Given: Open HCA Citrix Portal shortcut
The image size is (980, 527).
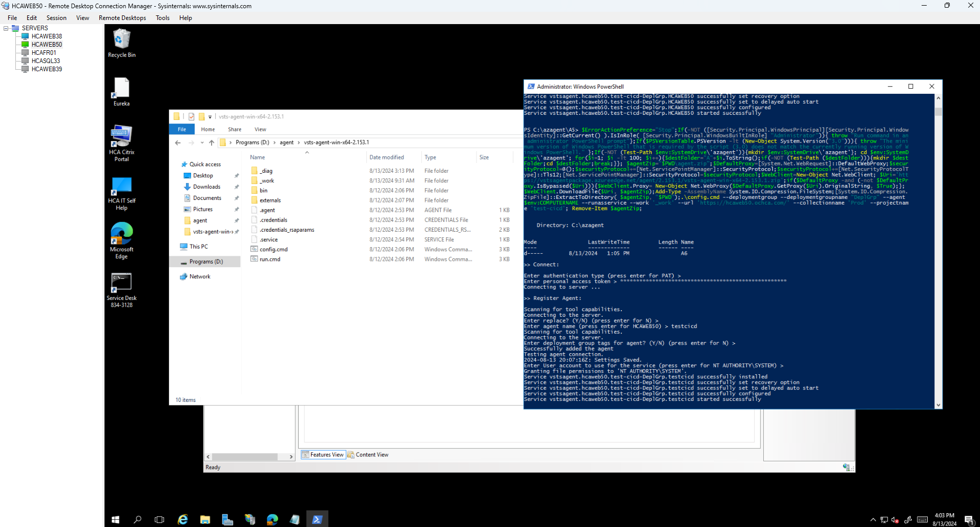Looking at the screenshot, I should coord(121,143).
